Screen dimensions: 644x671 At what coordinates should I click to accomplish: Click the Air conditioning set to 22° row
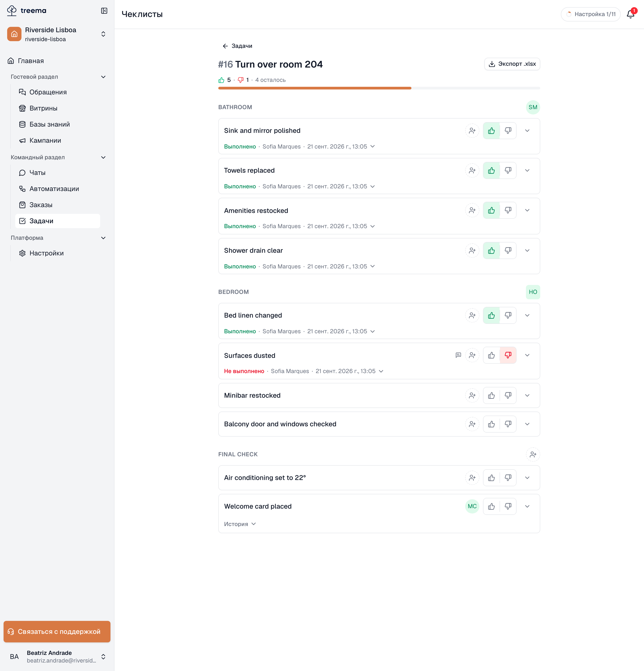(379, 478)
